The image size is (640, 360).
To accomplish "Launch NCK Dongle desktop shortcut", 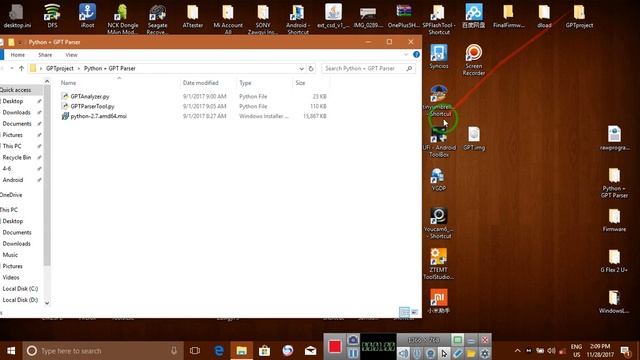I will [122, 19].
